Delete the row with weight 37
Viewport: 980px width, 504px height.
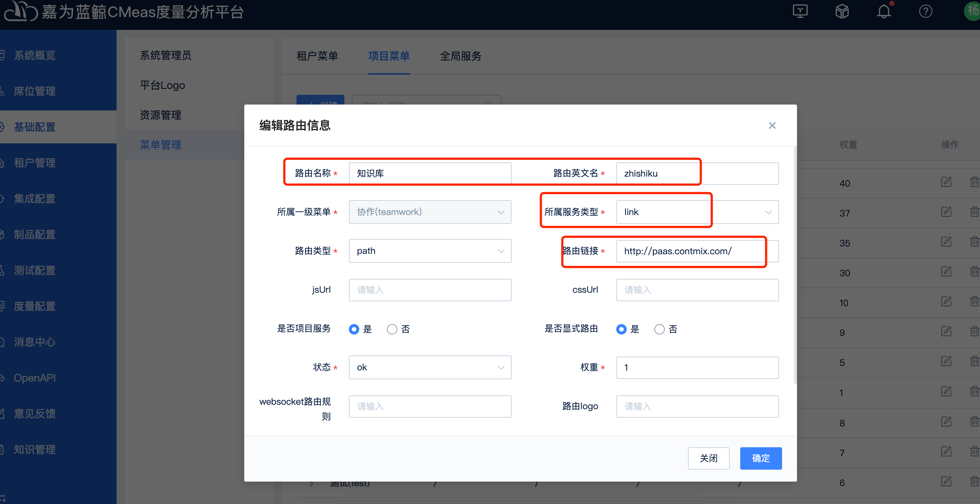pos(974,212)
